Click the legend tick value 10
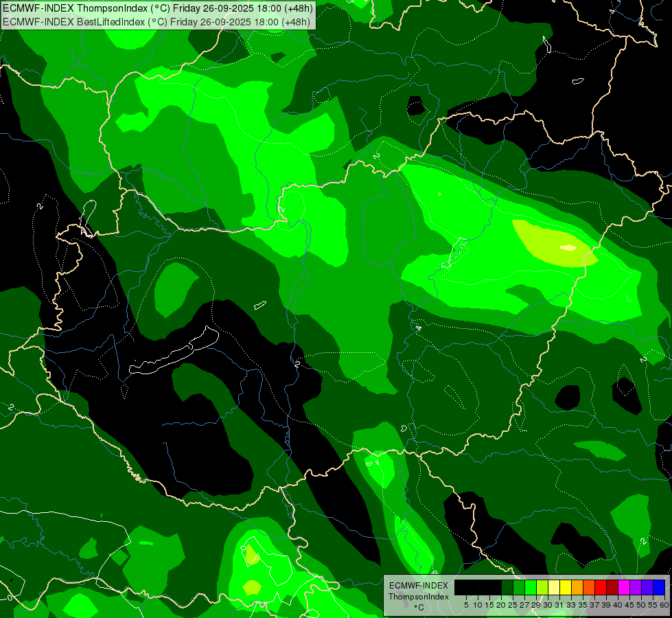672x618 pixels. pyautogui.click(x=478, y=605)
